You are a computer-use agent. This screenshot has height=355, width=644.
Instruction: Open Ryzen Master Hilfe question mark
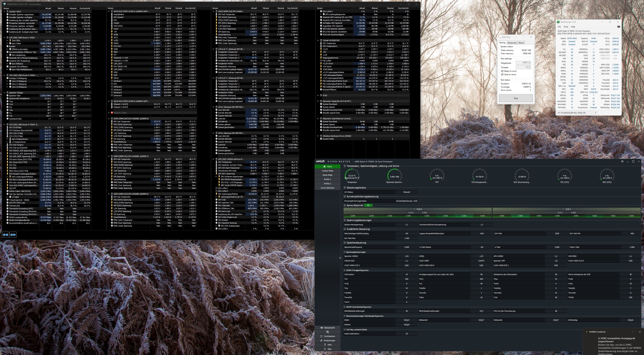click(325, 345)
